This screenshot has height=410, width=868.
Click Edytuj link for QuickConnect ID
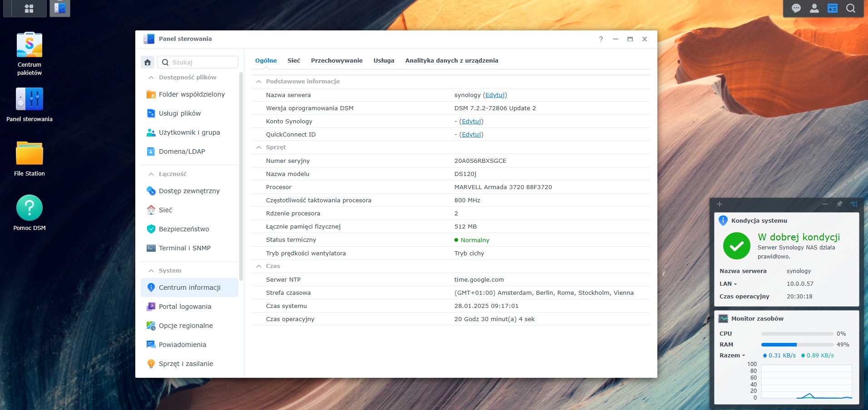(x=471, y=135)
